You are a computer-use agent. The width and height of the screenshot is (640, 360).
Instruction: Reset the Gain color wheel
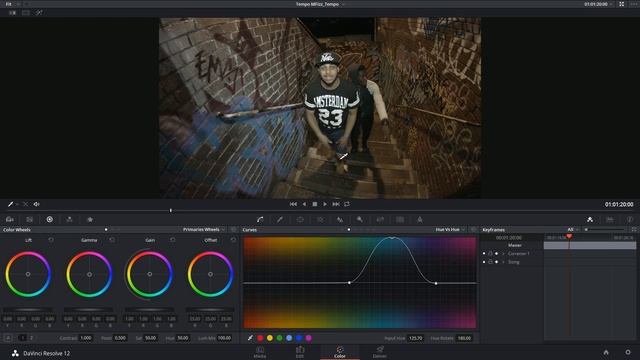[173, 240]
